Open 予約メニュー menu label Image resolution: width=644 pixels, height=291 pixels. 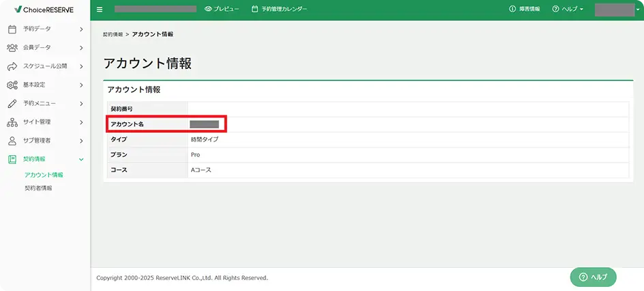tap(40, 103)
